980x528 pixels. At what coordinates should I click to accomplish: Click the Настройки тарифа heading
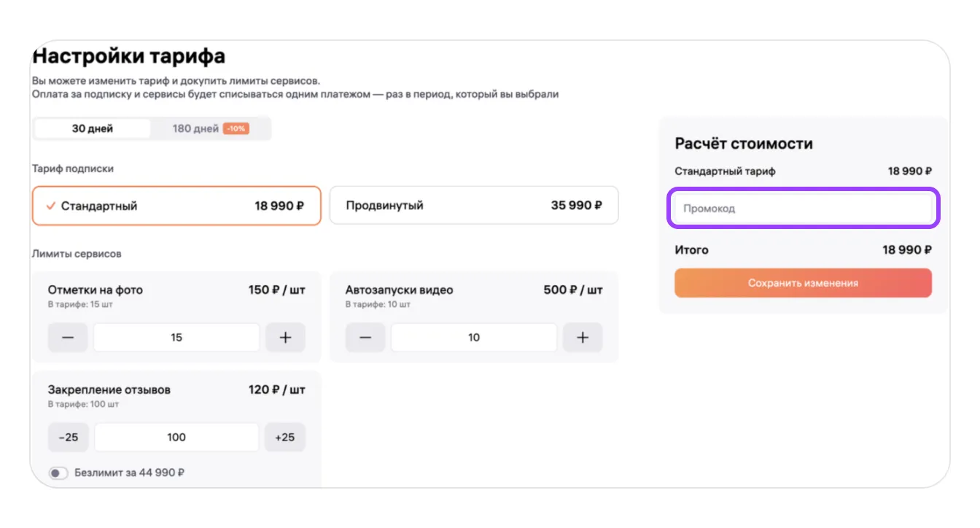(x=129, y=56)
